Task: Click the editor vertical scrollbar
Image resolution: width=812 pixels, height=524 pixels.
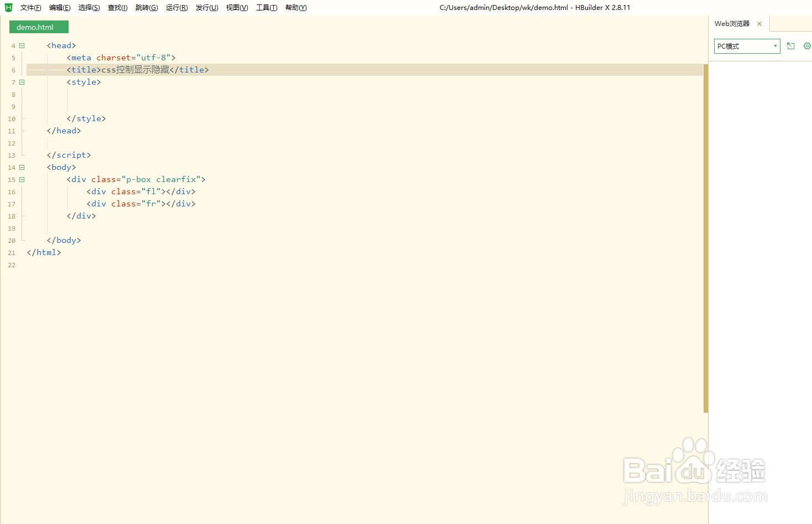Action: point(706,238)
